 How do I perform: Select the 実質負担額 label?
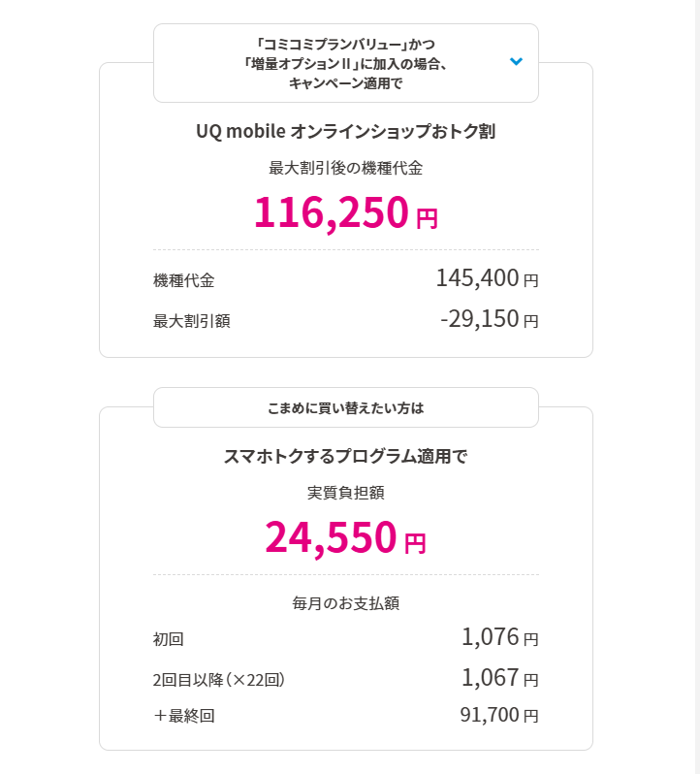[x=345, y=493]
